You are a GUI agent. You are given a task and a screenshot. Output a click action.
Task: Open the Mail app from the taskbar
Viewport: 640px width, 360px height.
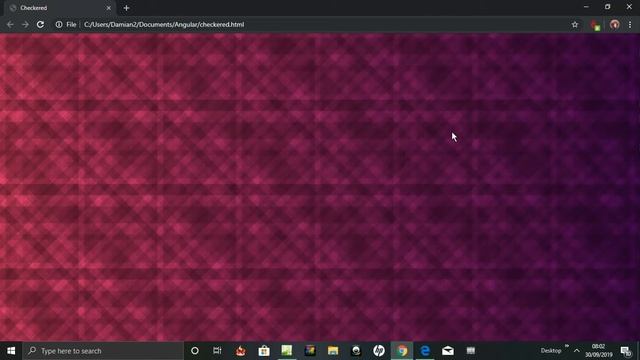pyautogui.click(x=448, y=351)
